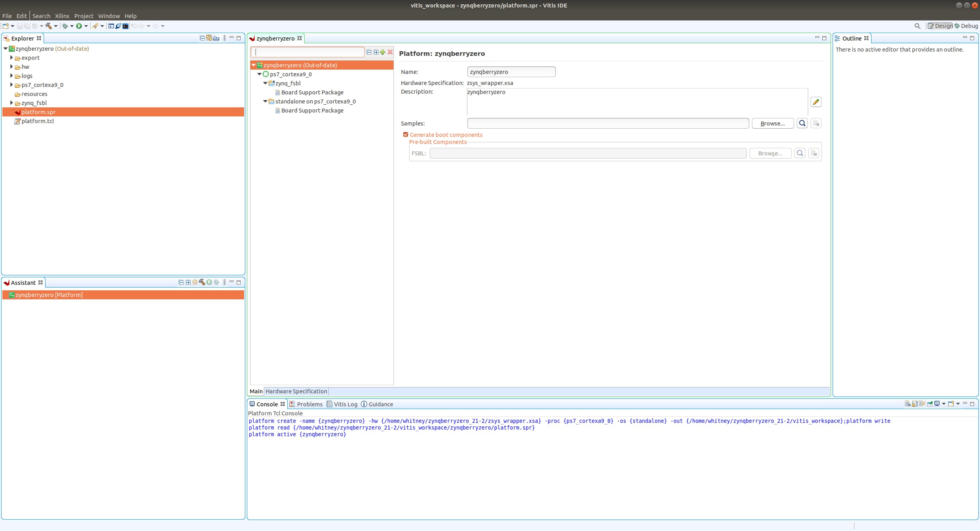
Task: Switch to the Vitis Log tab
Action: (342, 404)
